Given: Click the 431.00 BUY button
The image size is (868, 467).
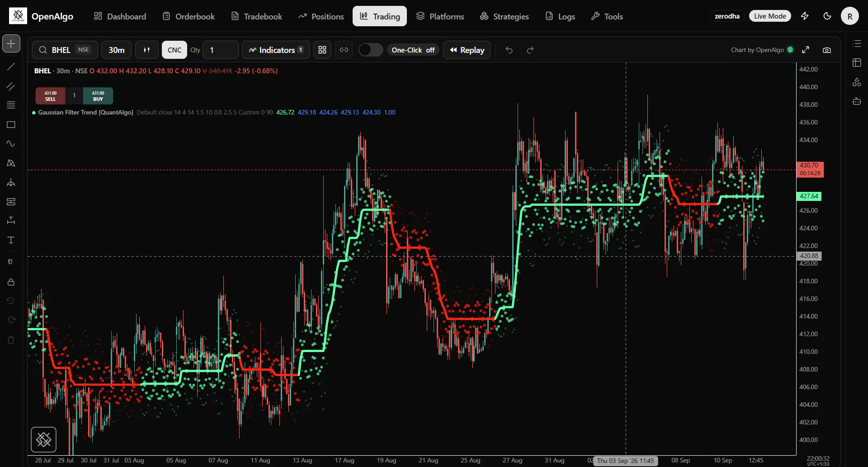Looking at the screenshot, I should click(98, 96).
